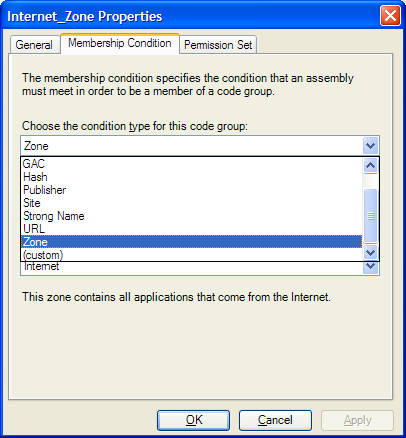This screenshot has width=406, height=438.
Task: Click the Zone condition type field
Action: pyautogui.click(x=192, y=146)
